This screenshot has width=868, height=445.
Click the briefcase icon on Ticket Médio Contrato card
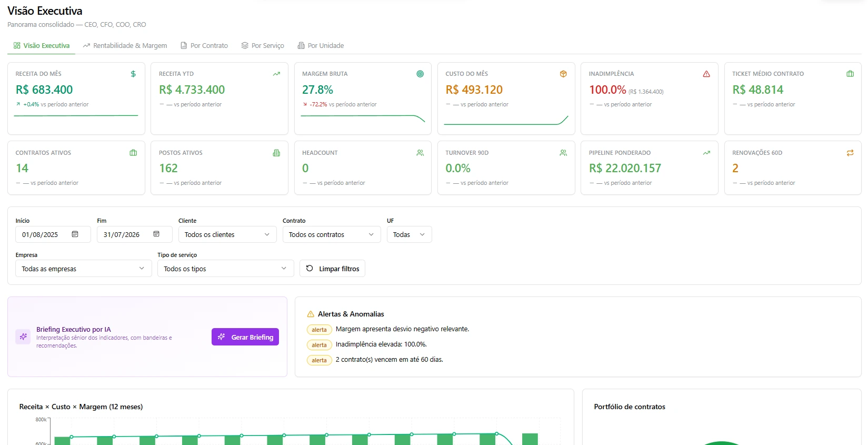[x=850, y=74]
